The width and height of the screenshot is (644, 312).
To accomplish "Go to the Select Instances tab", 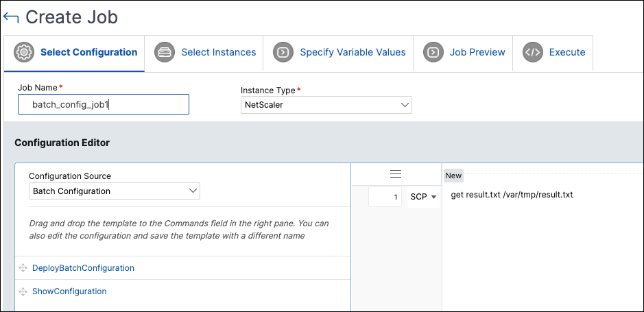I will [x=204, y=53].
